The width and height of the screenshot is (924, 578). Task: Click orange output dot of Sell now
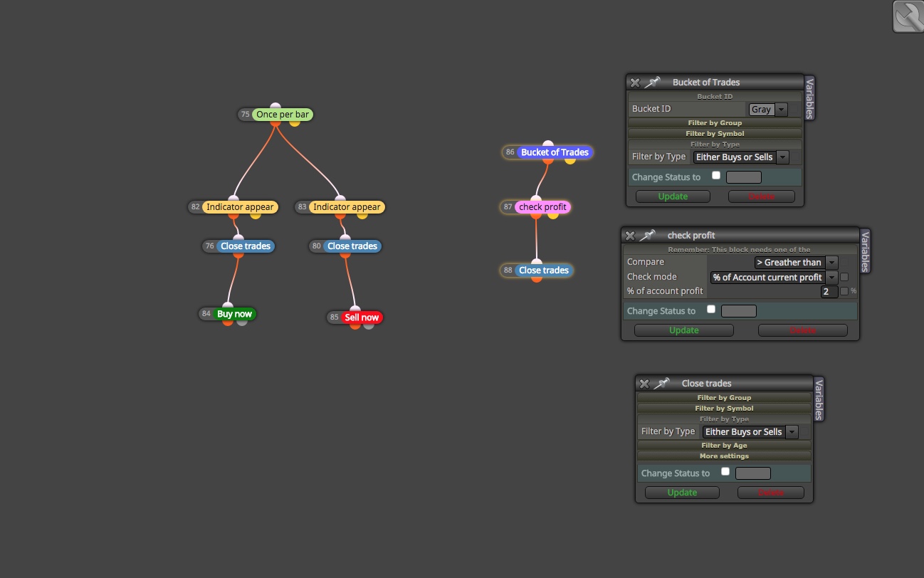coord(355,325)
